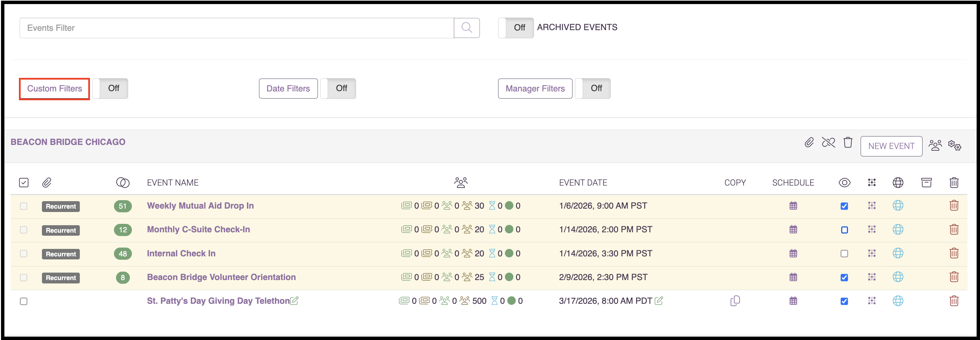Delete Internal Check In via trash icon

coord(953,253)
